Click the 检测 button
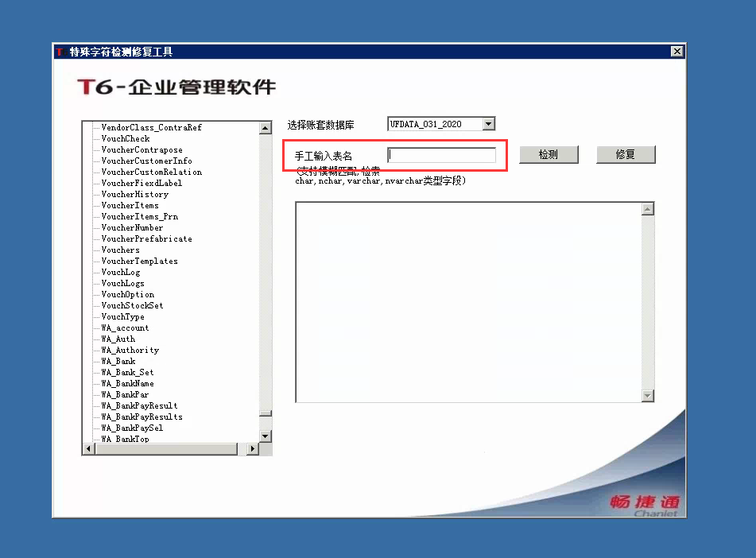The width and height of the screenshot is (756, 558). (549, 155)
